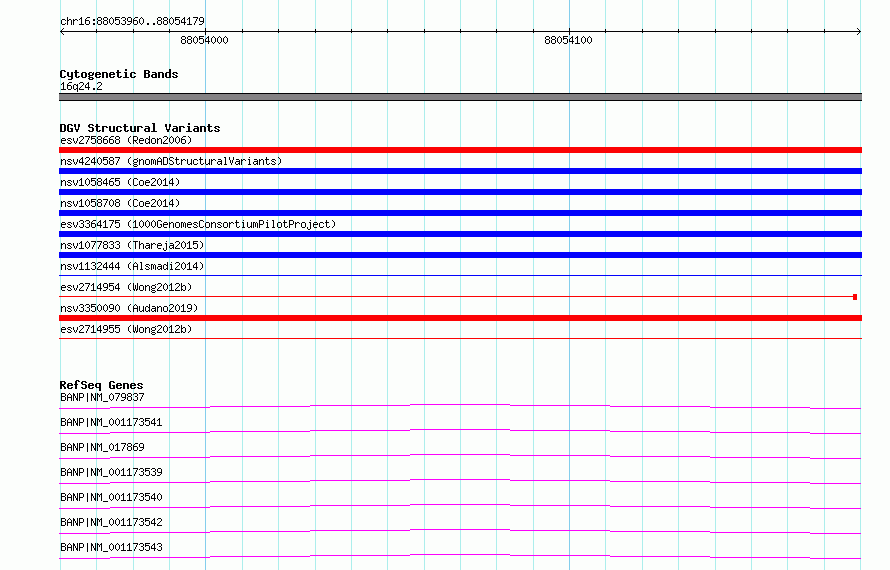The width and height of the screenshot is (890, 570).
Task: Open the nsv4240587 (gnomADStructuralVariants) label
Action: click(x=171, y=161)
